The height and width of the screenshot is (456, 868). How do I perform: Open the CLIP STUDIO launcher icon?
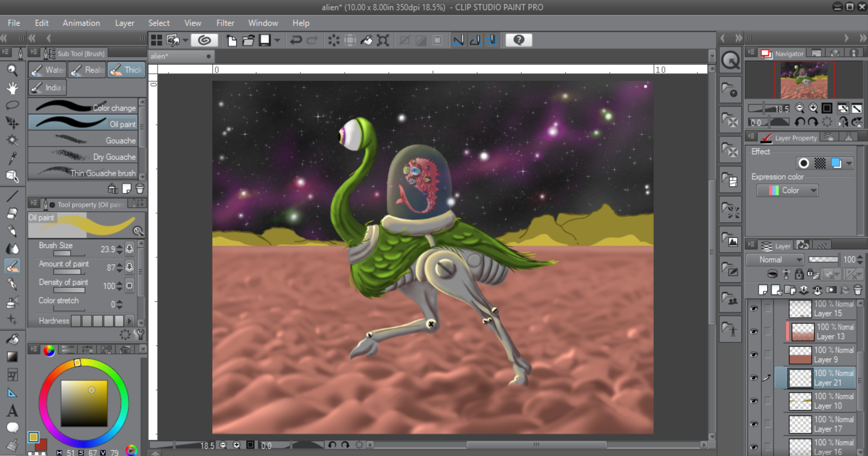tap(204, 40)
